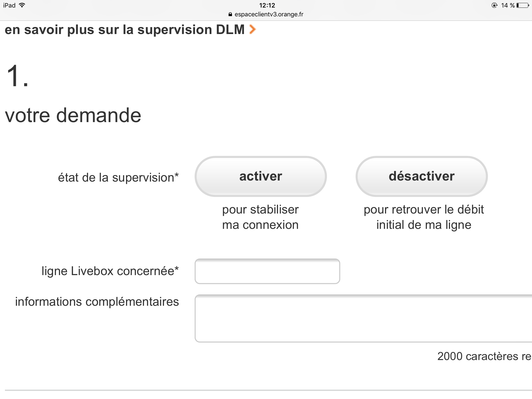The height and width of the screenshot is (399, 532).
Task: Tap the rotation lock status icon
Action: point(494,5)
